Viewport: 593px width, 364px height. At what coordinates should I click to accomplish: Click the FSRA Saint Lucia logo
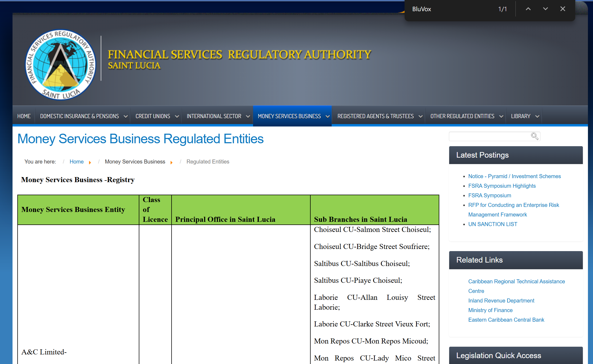click(x=60, y=65)
